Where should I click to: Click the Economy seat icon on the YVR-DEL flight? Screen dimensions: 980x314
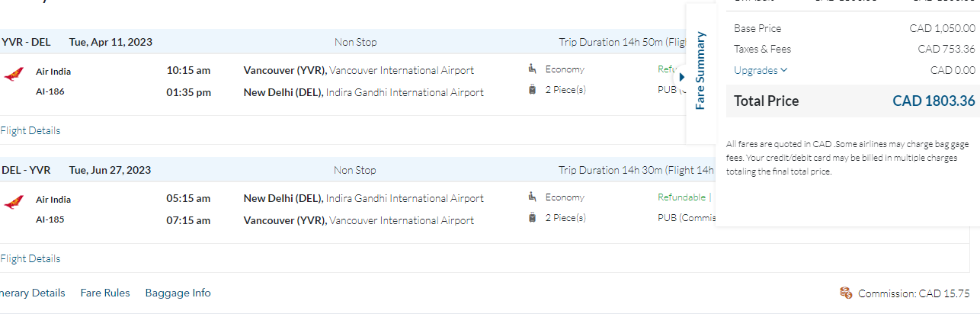pyautogui.click(x=532, y=69)
